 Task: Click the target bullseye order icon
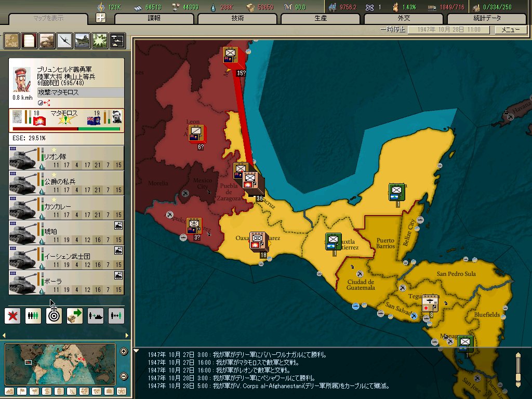click(x=54, y=315)
